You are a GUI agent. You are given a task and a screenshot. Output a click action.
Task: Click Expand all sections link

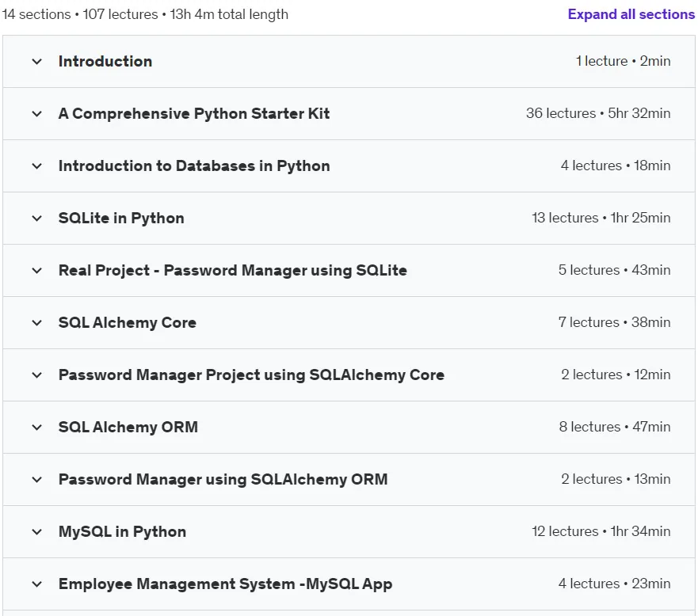coord(631,14)
